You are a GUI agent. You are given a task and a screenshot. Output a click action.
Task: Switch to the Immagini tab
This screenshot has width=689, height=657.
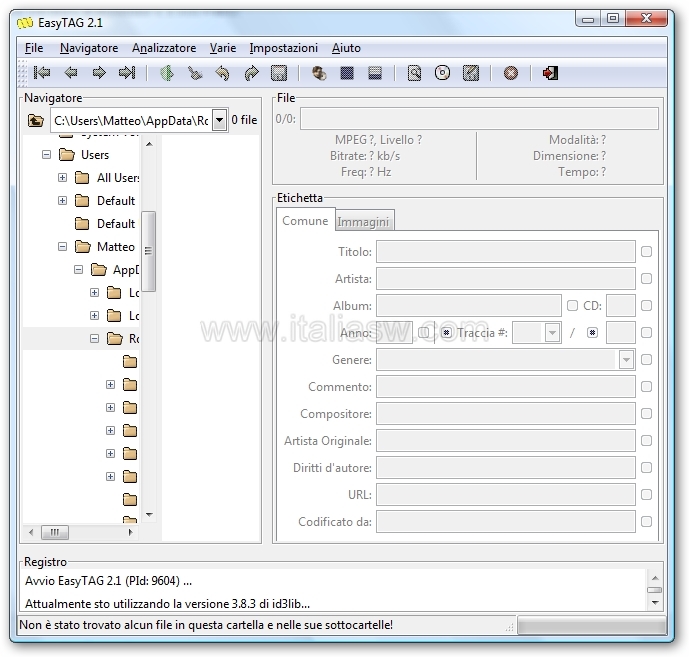click(x=364, y=222)
